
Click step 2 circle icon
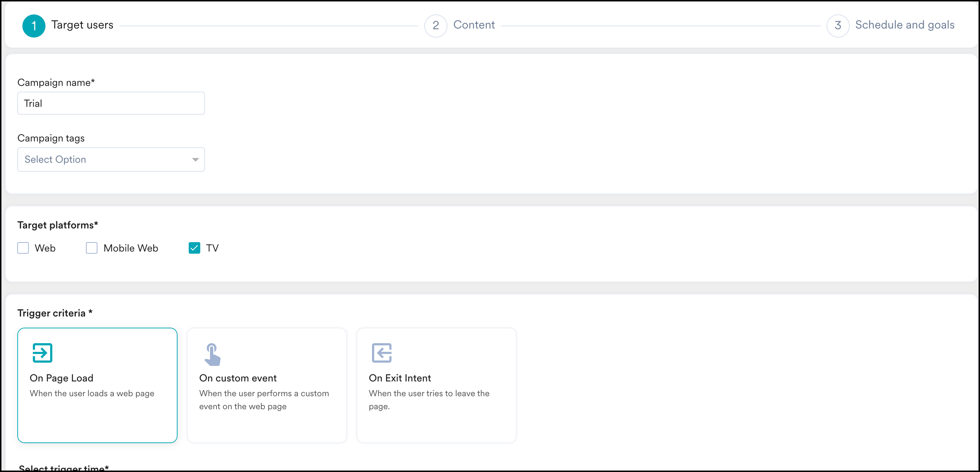(436, 26)
